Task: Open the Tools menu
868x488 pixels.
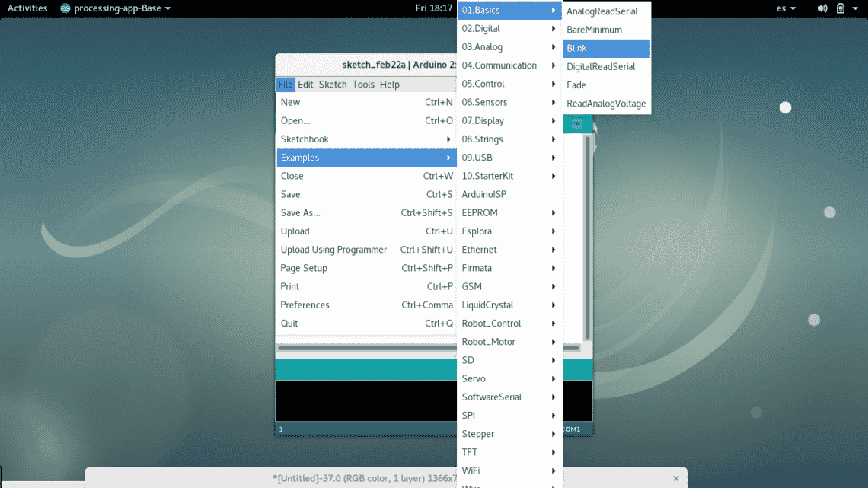Action: 363,85
